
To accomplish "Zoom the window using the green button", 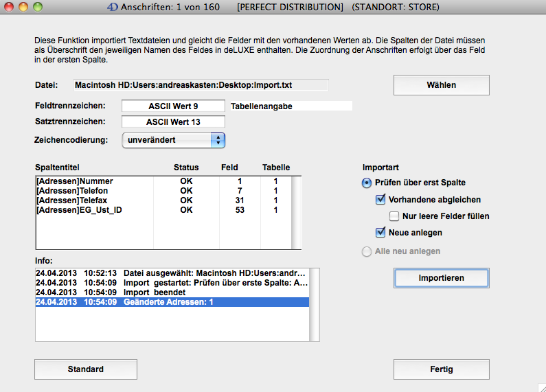I will click(x=37, y=7).
